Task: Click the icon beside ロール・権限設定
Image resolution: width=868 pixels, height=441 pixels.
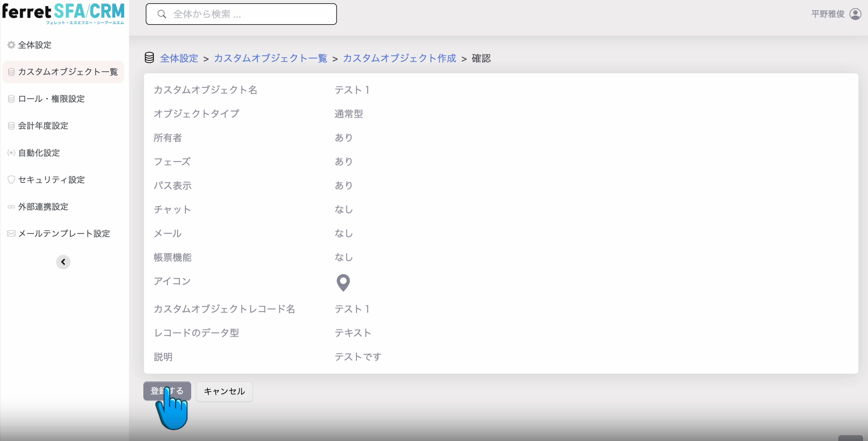Action: (11, 99)
